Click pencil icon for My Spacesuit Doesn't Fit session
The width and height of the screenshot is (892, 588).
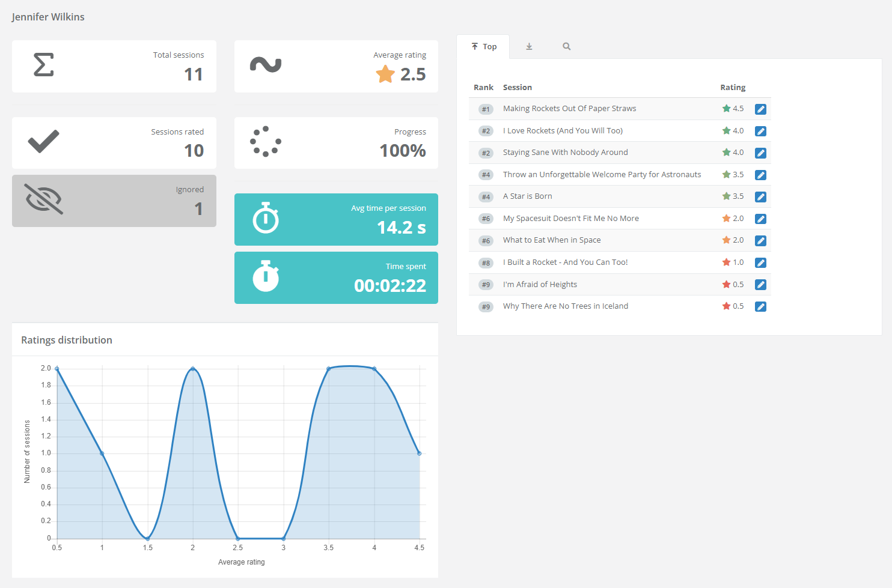(760, 219)
